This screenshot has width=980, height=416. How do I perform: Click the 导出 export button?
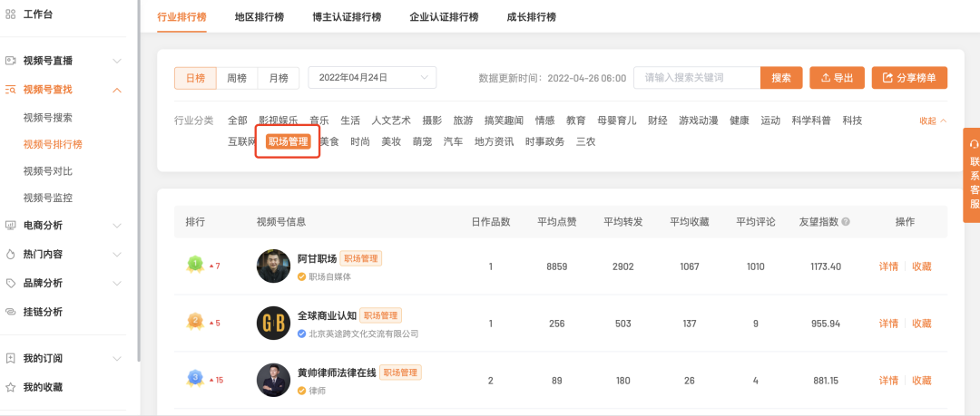click(x=837, y=78)
